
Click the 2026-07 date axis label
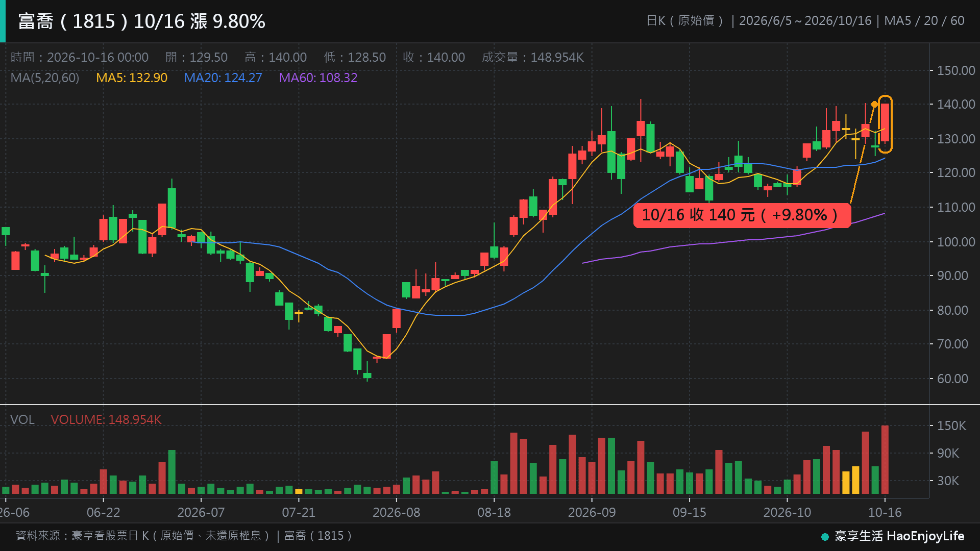pos(201,513)
